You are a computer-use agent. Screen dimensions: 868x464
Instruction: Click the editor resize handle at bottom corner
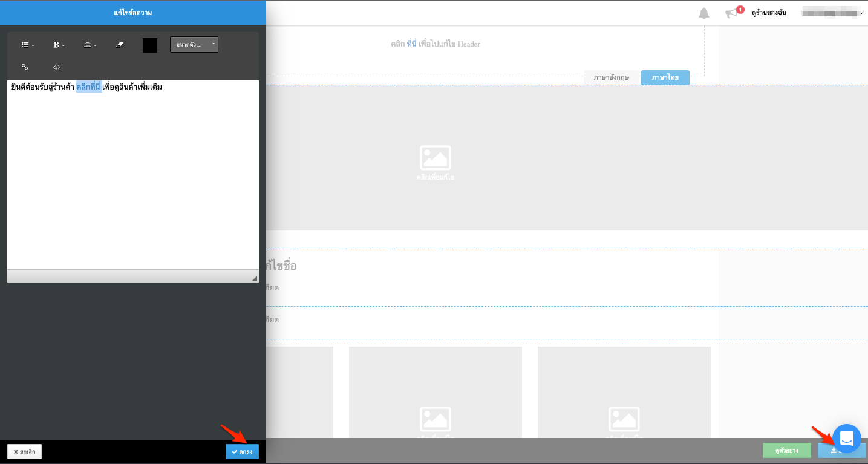tap(255, 278)
